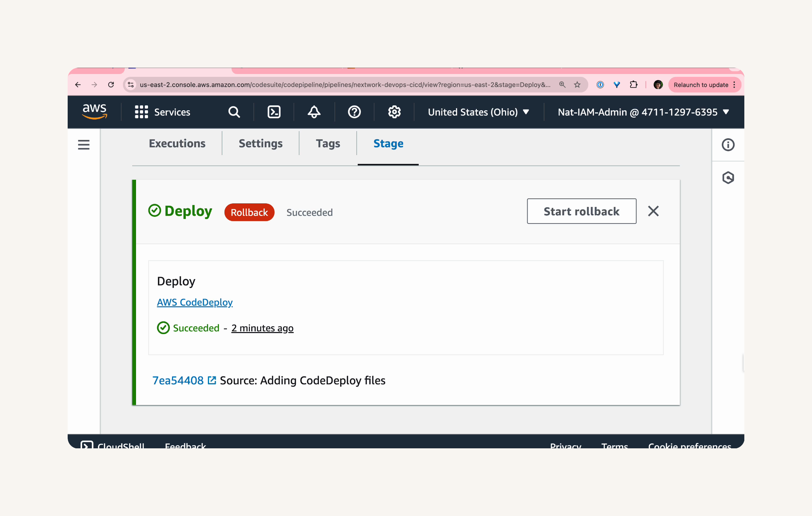Select the Stage tab

pyautogui.click(x=388, y=143)
